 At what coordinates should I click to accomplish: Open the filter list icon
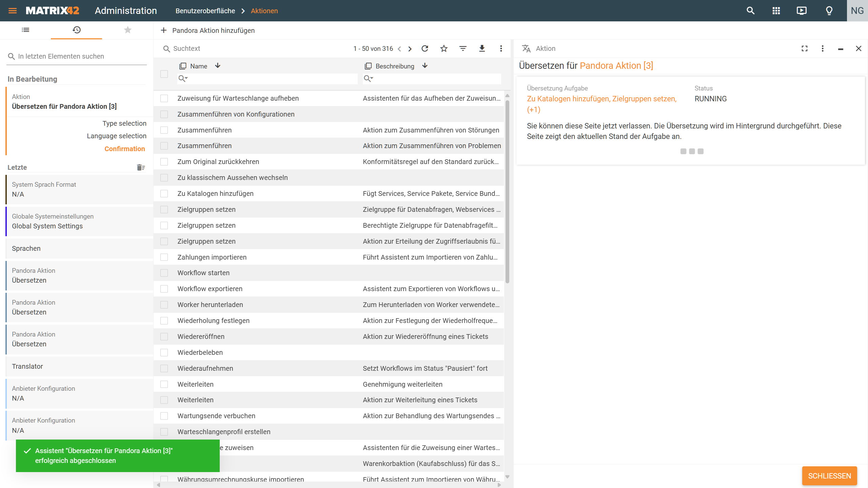(x=463, y=48)
